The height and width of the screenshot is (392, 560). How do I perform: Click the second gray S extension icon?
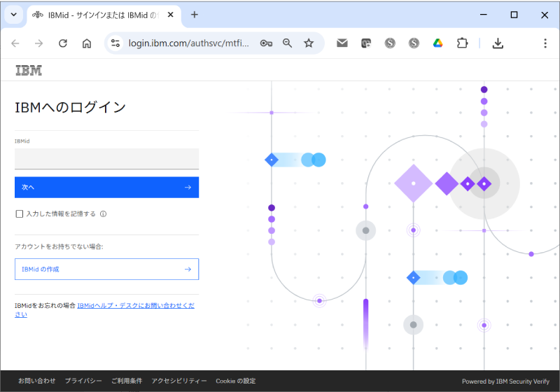point(414,43)
